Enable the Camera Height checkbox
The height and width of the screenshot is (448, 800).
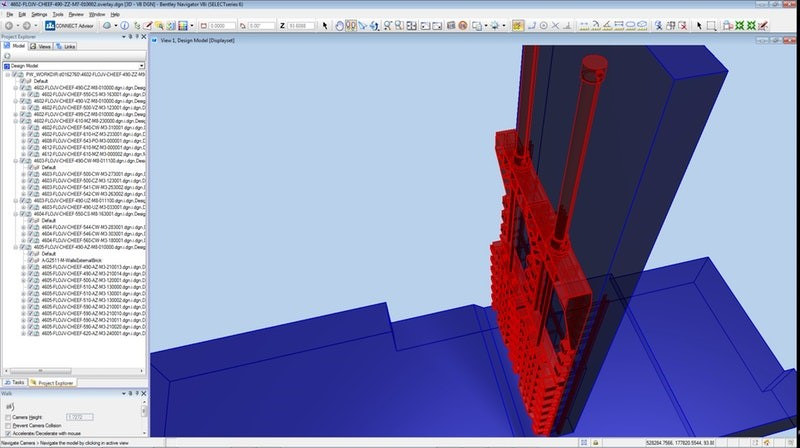click(8, 416)
